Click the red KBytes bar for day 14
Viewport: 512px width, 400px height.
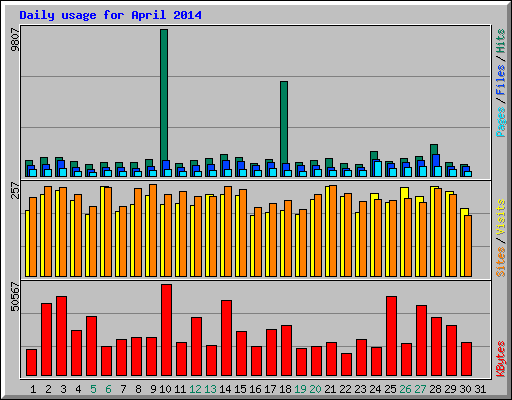(x=226, y=338)
